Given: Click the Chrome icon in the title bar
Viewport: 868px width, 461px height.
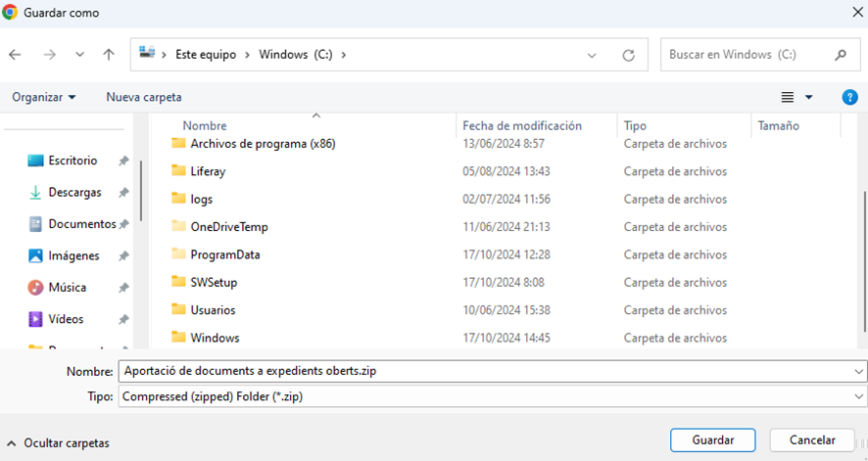Looking at the screenshot, I should coord(10,12).
